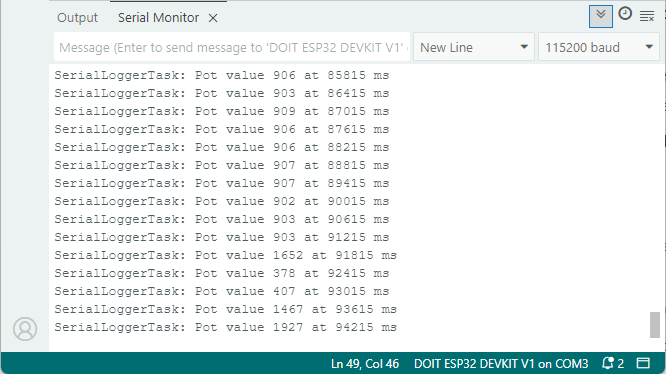The width and height of the screenshot is (666, 374).
Task: Open the user account profile icon
Action: pos(25,329)
